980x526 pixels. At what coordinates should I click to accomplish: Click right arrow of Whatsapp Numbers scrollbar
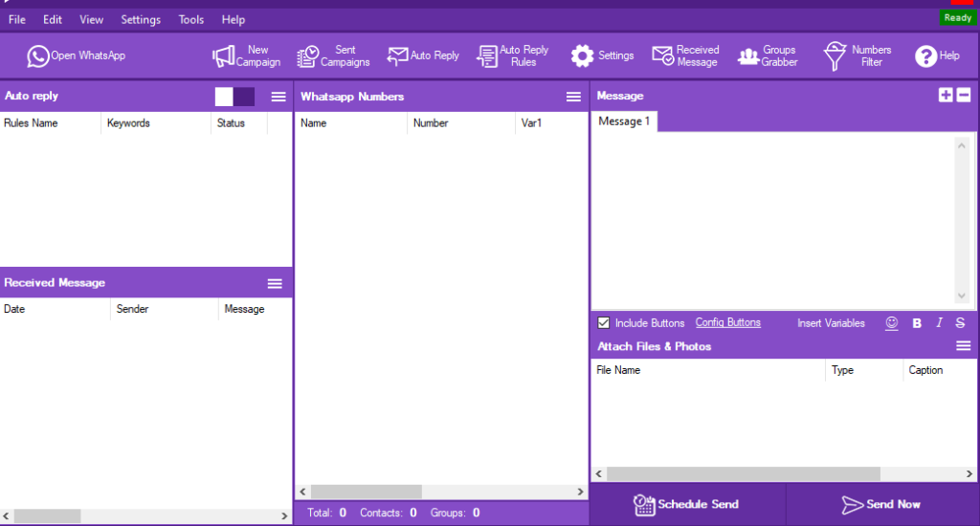click(580, 492)
